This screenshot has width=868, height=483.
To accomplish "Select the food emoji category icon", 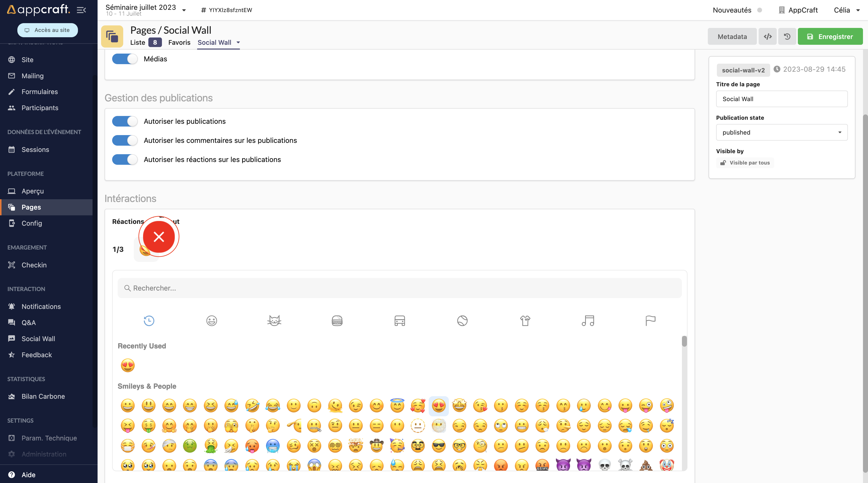I will click(x=337, y=320).
